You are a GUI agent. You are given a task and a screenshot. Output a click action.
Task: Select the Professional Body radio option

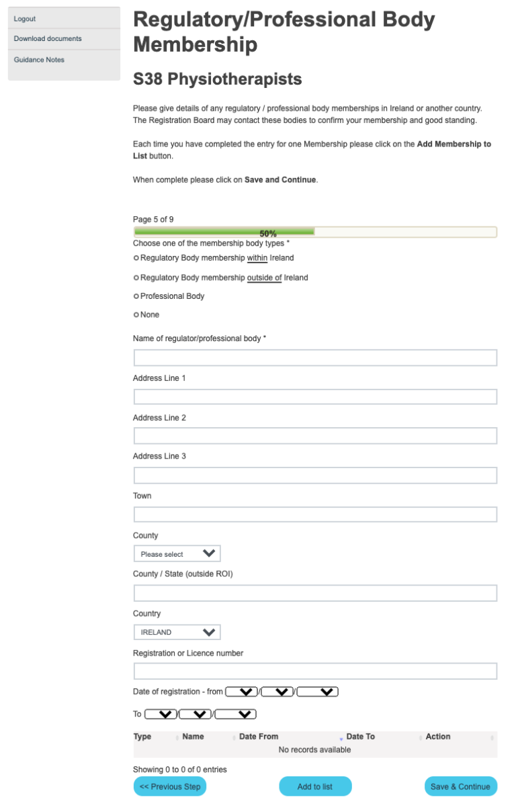136,296
